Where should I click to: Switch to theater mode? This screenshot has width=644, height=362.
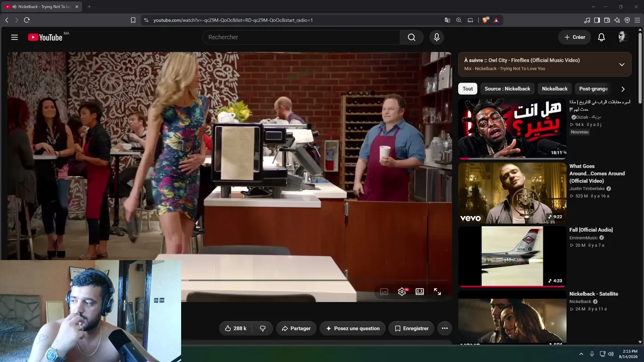[x=420, y=292]
